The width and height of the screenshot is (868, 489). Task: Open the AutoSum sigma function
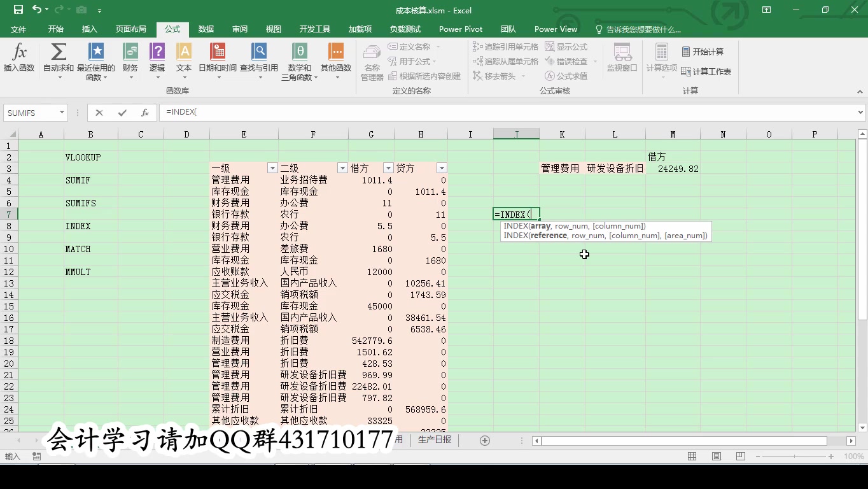coord(59,60)
